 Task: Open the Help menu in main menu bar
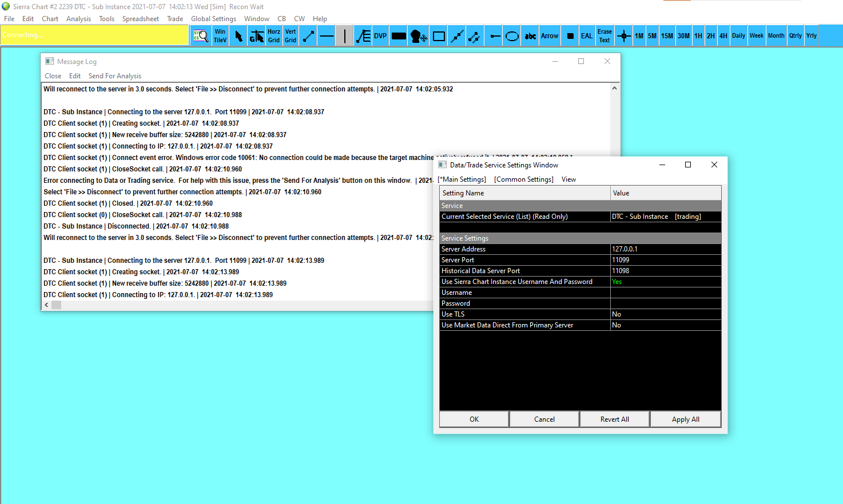tap(320, 19)
